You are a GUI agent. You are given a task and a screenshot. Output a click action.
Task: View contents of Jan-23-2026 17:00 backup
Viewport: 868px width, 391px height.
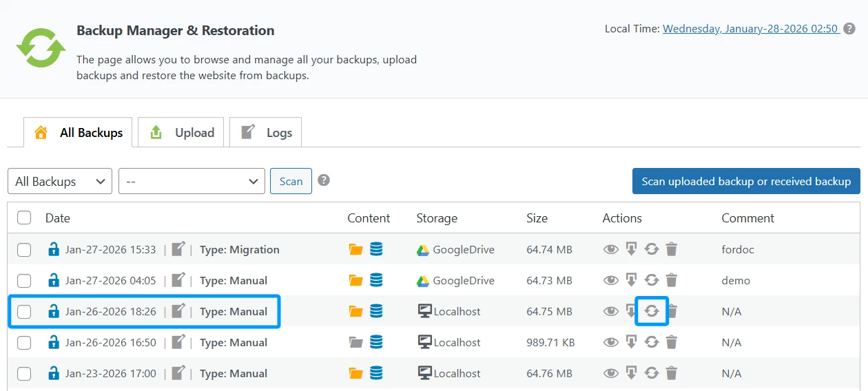click(x=610, y=373)
